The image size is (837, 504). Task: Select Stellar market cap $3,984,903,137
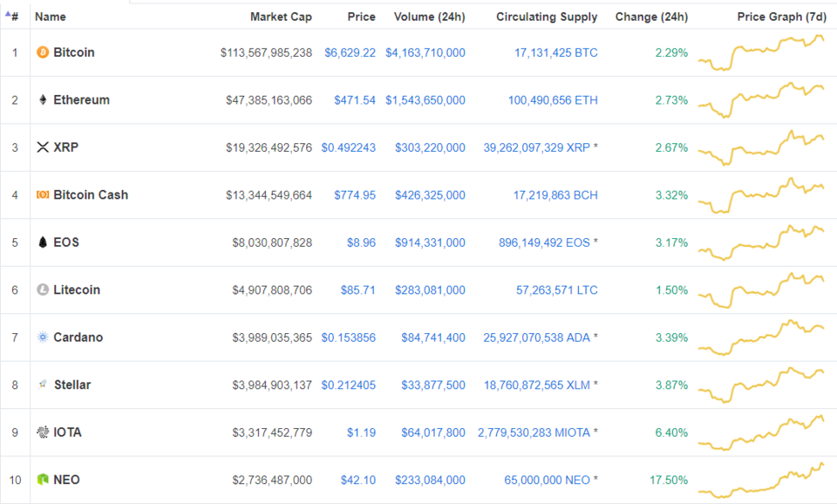272,385
